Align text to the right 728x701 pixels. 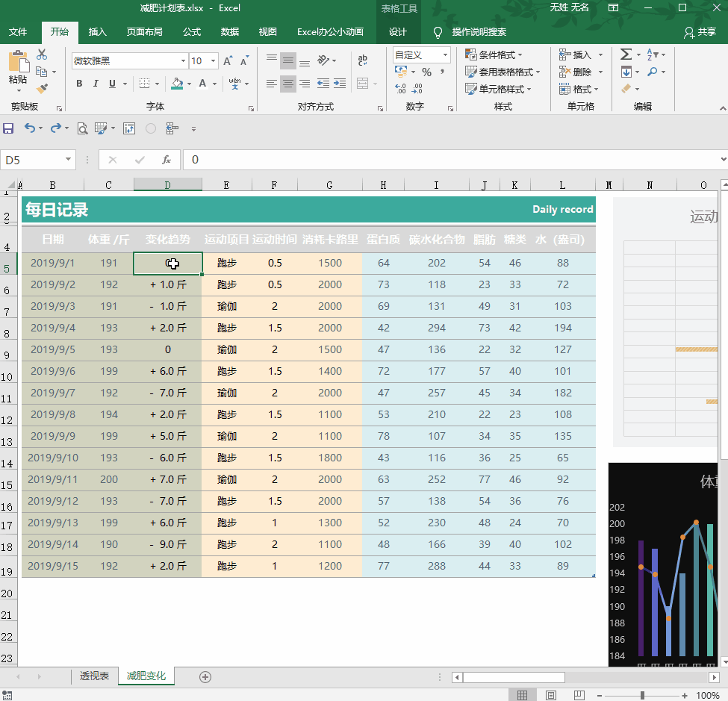coord(305,84)
